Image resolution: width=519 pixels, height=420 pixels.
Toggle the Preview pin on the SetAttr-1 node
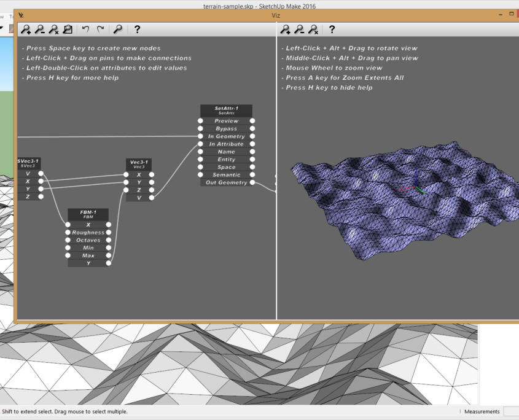(x=200, y=121)
